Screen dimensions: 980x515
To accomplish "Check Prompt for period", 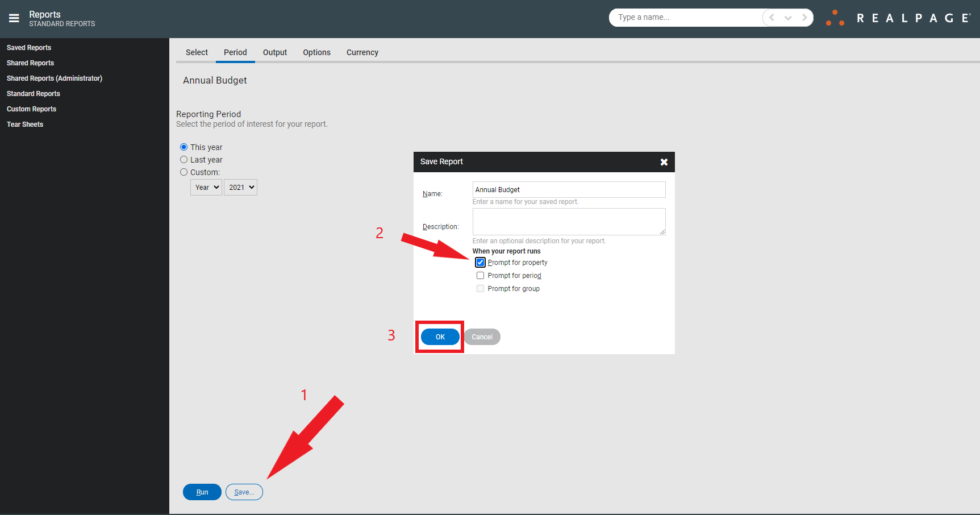I will pyautogui.click(x=480, y=276).
